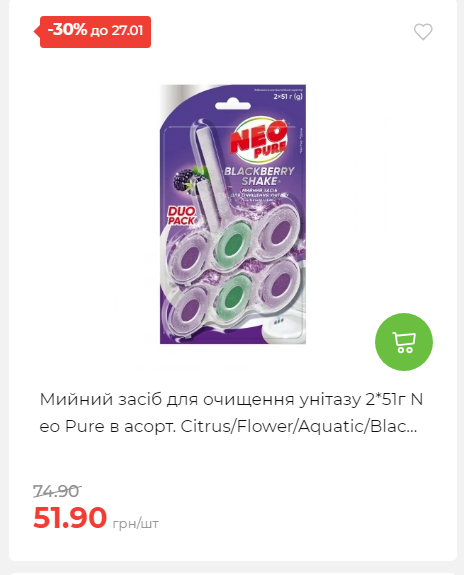464x575 pixels.
Task: Click the hanger slot on packaging top
Action: (233, 105)
